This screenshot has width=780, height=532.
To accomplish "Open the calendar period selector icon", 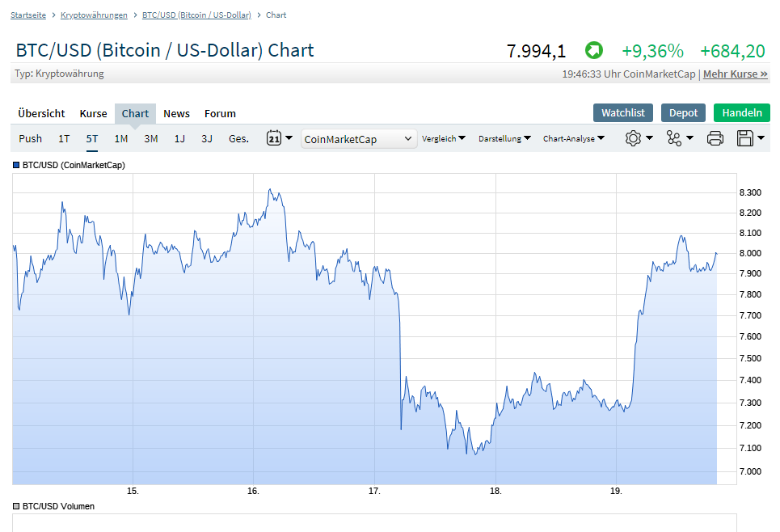I will tap(275, 138).
